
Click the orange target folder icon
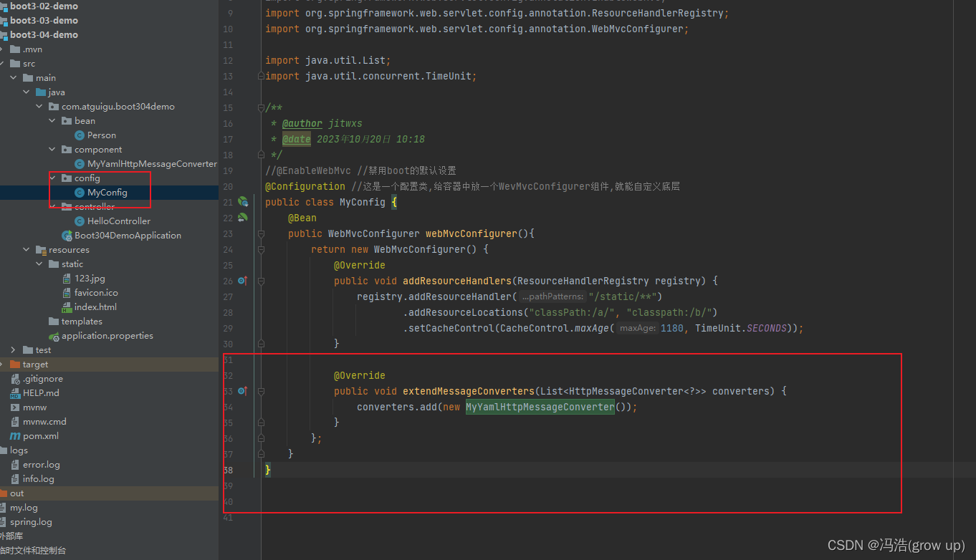pos(15,365)
